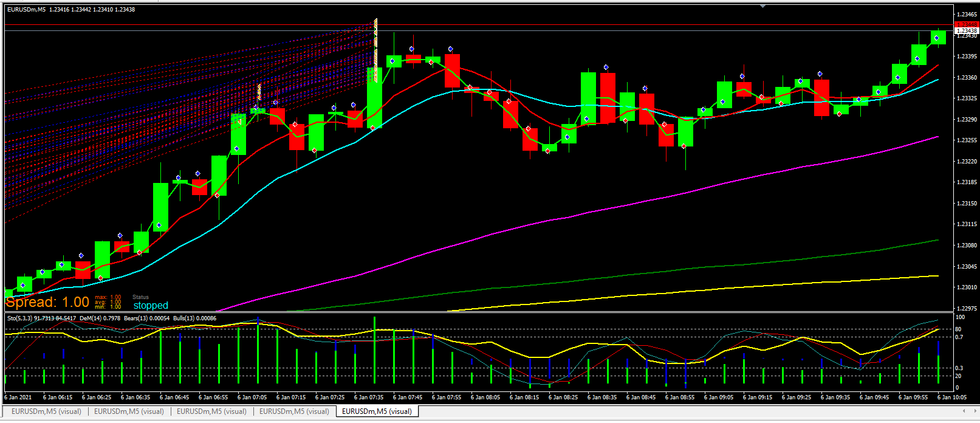Click the 1.23438 bid price label

click(967, 30)
